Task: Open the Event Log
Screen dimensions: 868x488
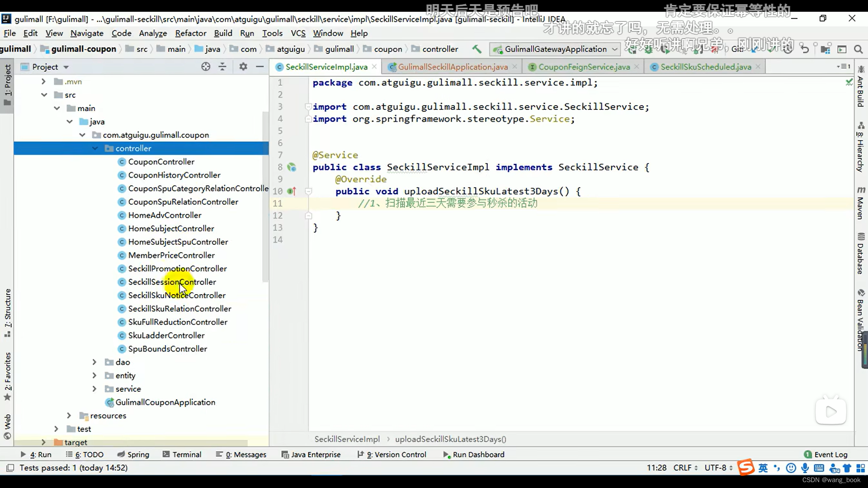Action: [x=826, y=455]
